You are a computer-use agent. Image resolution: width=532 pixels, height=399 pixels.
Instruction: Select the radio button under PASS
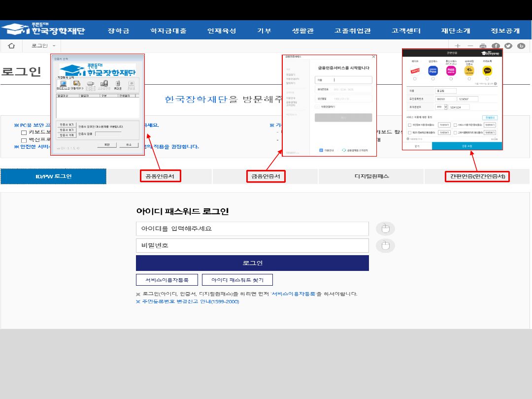tap(451, 79)
